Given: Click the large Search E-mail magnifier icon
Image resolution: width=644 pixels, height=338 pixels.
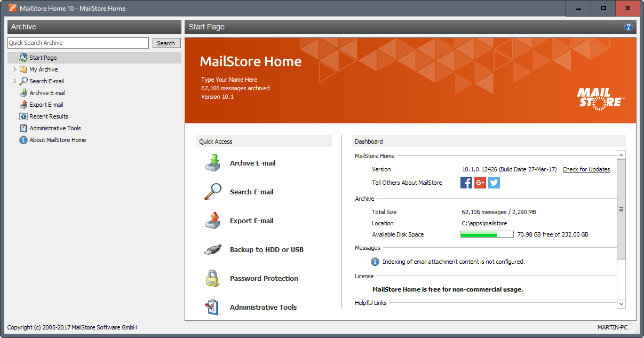Looking at the screenshot, I should (213, 192).
